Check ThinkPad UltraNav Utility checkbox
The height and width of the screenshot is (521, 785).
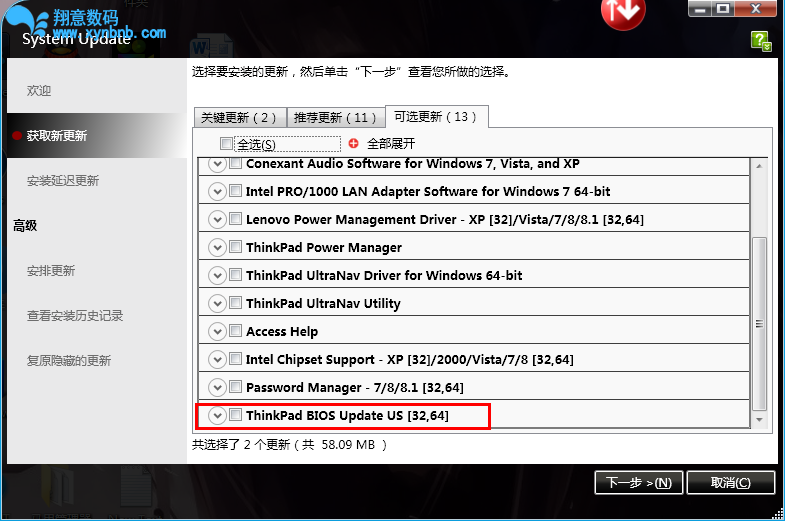coord(235,303)
